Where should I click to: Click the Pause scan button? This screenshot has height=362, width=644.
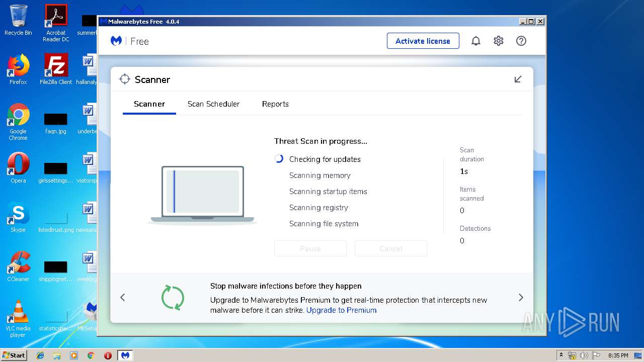pyautogui.click(x=310, y=248)
